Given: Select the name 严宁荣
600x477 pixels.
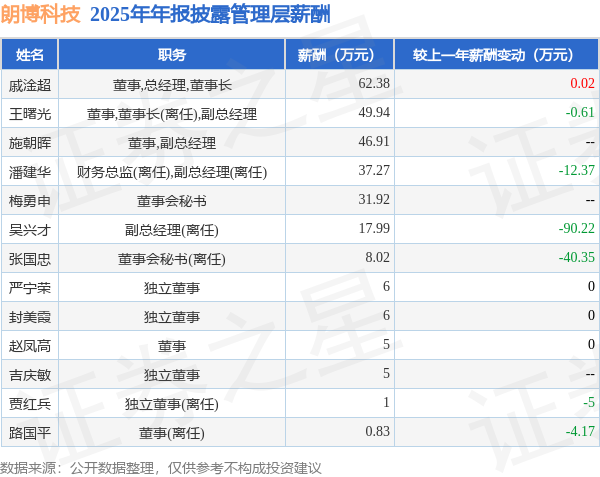Looking at the screenshot, I should pyautogui.click(x=30, y=288).
